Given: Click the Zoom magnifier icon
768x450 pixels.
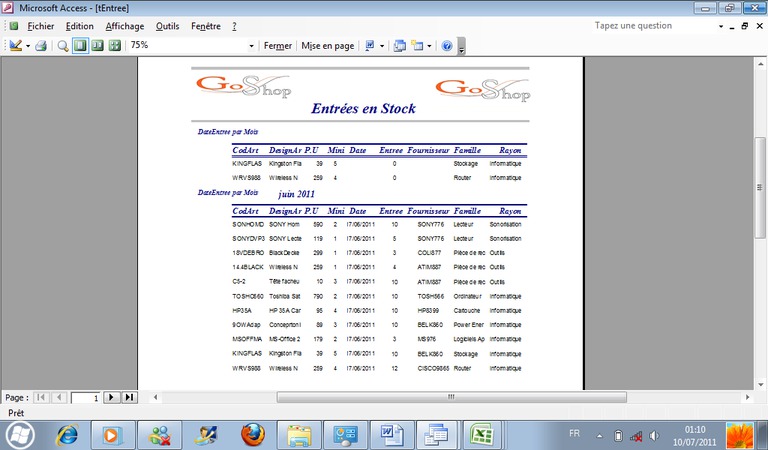Looking at the screenshot, I should click(63, 46).
